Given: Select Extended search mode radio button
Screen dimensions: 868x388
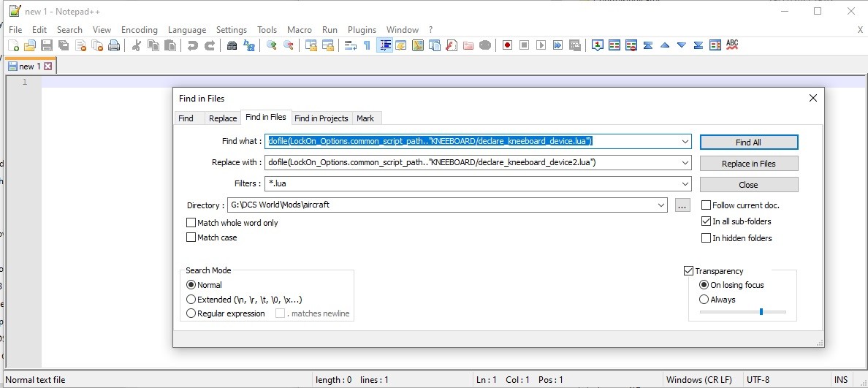Looking at the screenshot, I should coord(191,300).
